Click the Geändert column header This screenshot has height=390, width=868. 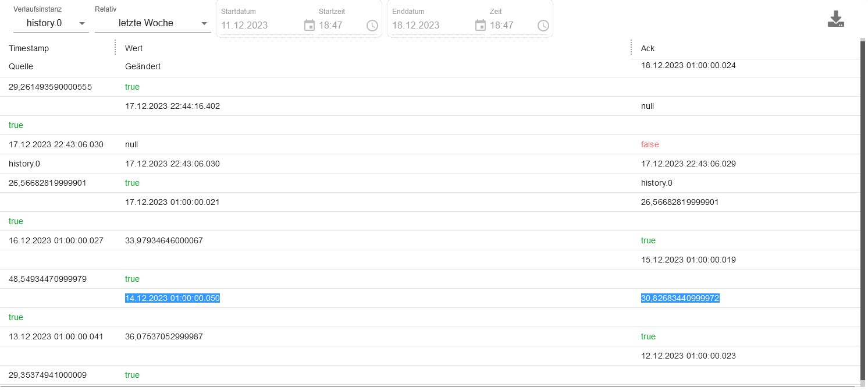click(143, 66)
